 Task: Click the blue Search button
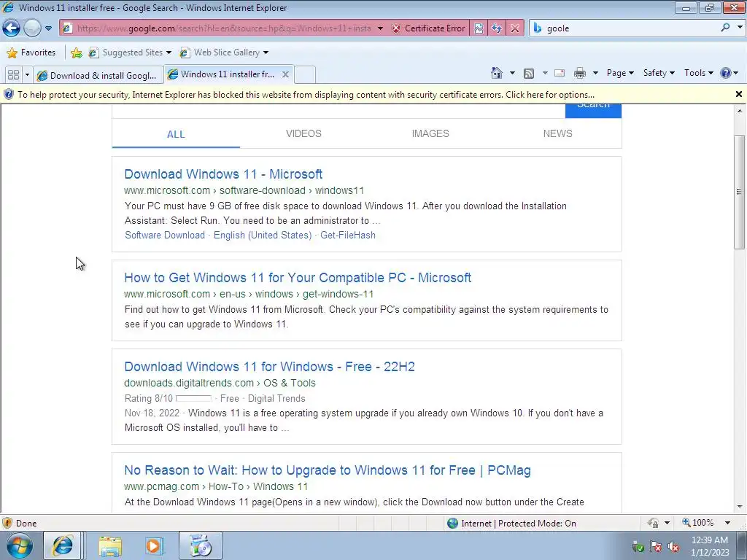click(x=593, y=110)
